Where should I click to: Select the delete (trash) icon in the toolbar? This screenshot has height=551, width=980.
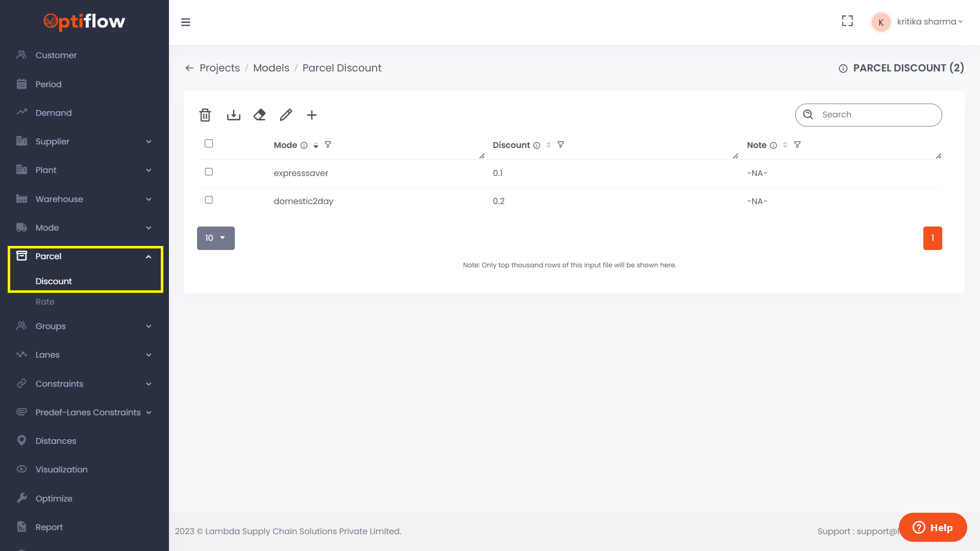point(205,115)
